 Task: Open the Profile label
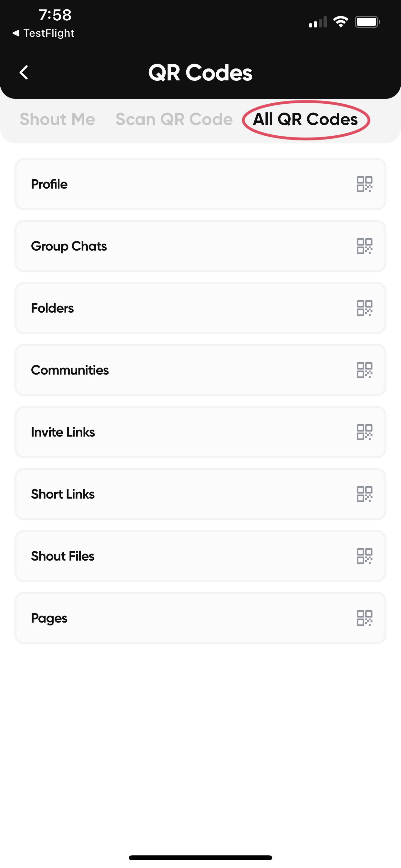click(49, 184)
